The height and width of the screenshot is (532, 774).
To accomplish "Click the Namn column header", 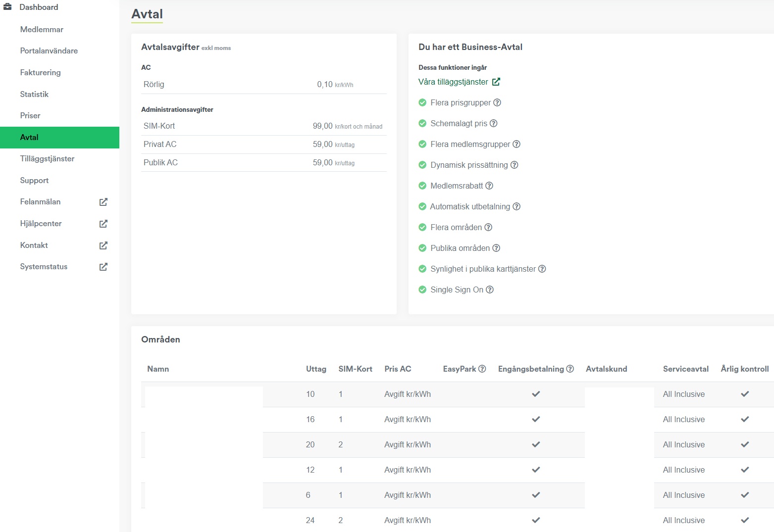I will coord(158,369).
